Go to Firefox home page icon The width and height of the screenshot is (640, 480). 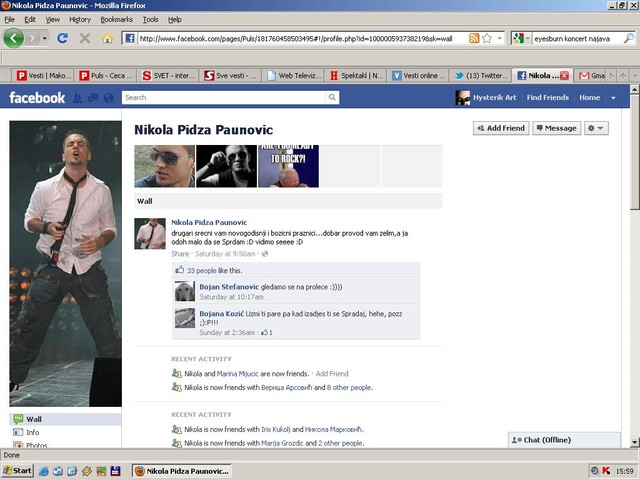[107, 38]
